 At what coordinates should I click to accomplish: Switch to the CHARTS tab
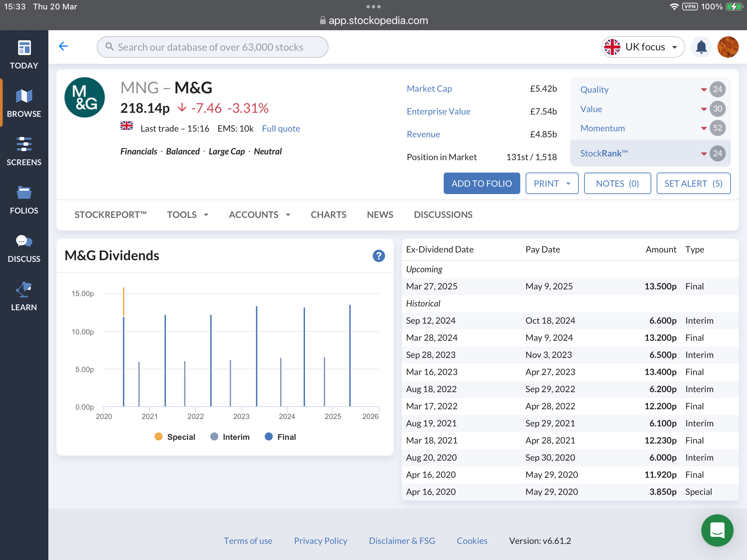point(328,215)
